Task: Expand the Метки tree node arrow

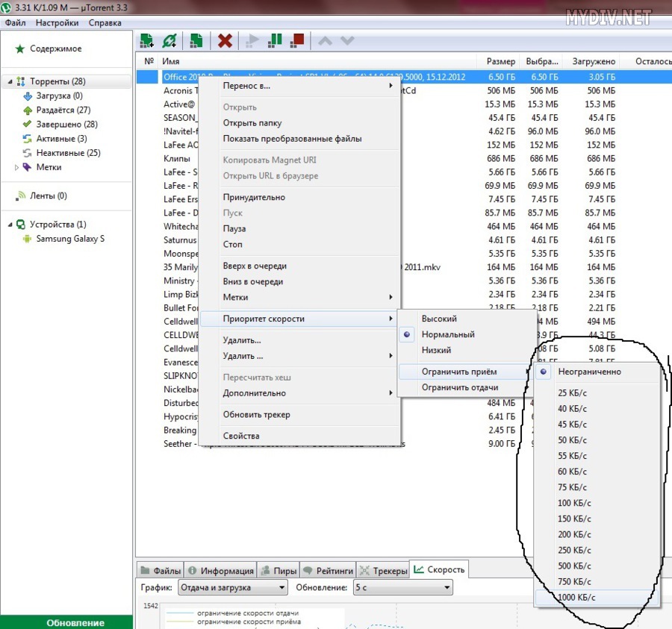Action: [16, 167]
